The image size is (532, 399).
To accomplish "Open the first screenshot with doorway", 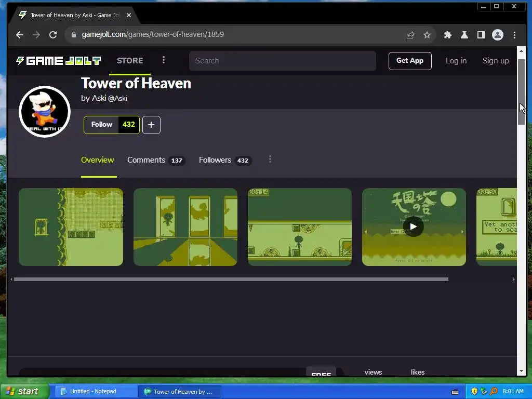I will [71, 227].
